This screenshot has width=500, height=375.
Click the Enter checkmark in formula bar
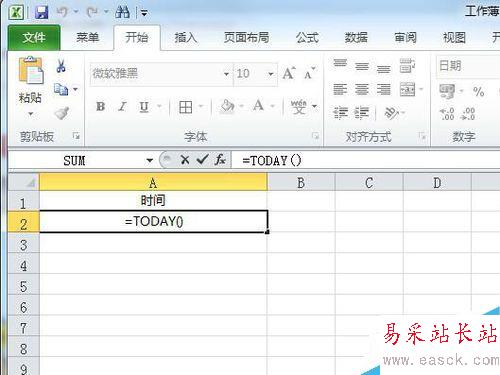[202, 160]
